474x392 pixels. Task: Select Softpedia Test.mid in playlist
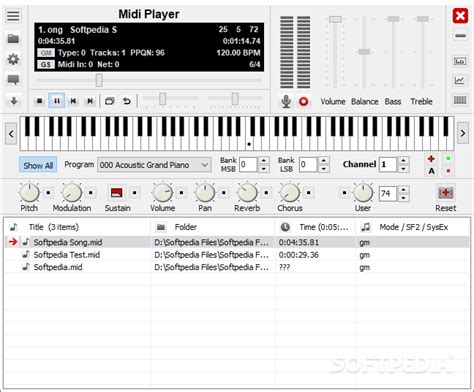click(237, 255)
